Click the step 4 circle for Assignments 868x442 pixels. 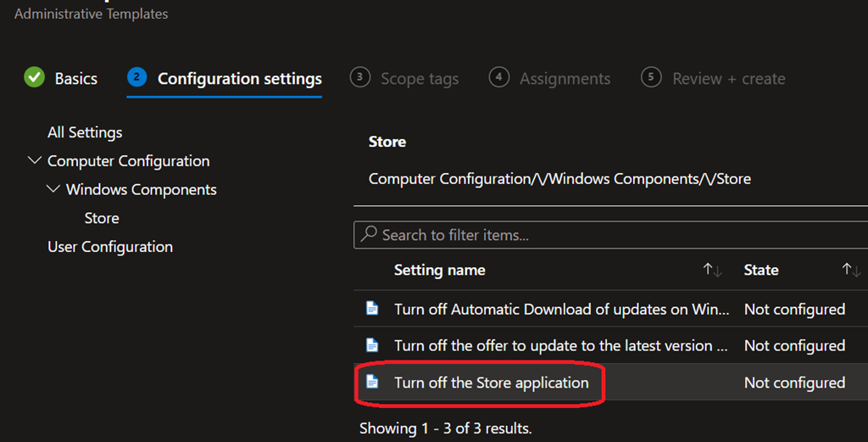point(498,78)
